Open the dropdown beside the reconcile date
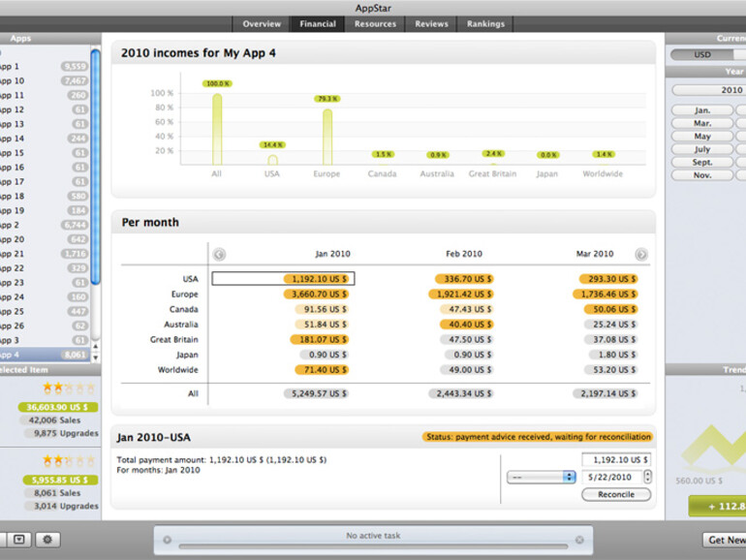 coord(542,477)
